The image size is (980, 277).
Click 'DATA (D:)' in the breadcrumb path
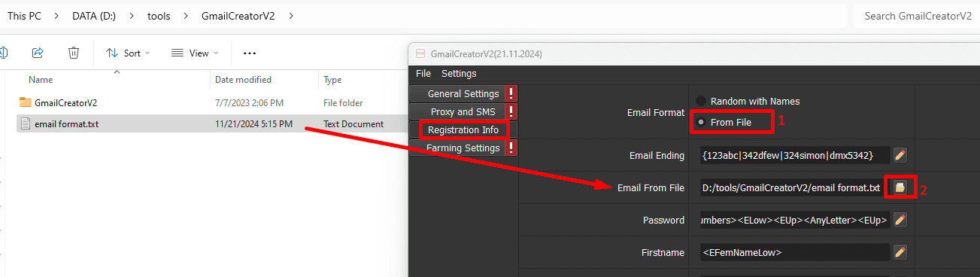94,15
